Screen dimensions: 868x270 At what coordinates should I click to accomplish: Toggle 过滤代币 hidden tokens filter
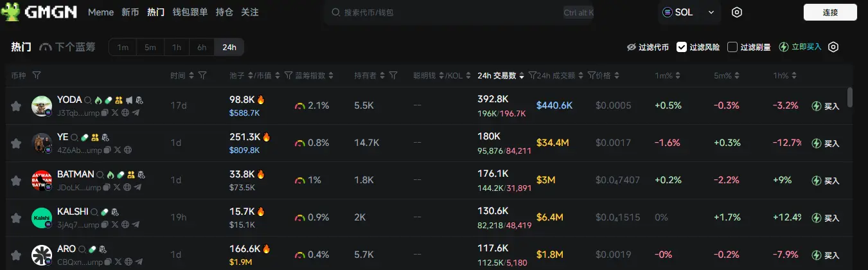pyautogui.click(x=648, y=47)
